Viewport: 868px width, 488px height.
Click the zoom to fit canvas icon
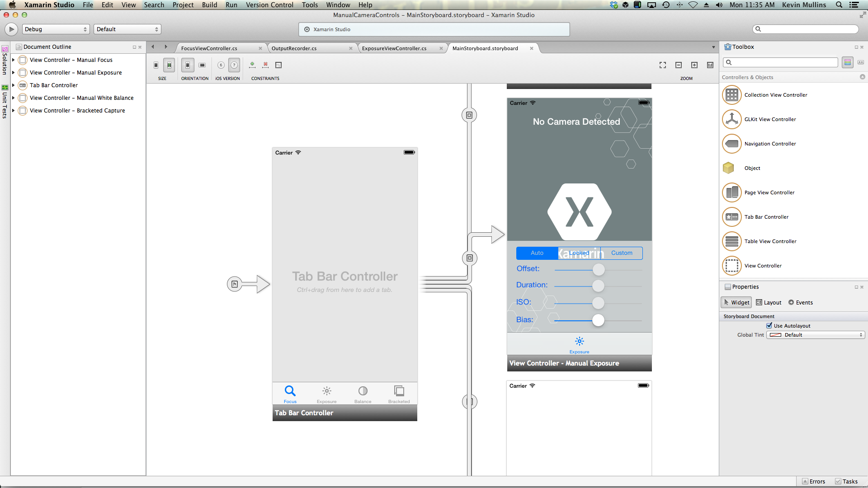click(662, 65)
